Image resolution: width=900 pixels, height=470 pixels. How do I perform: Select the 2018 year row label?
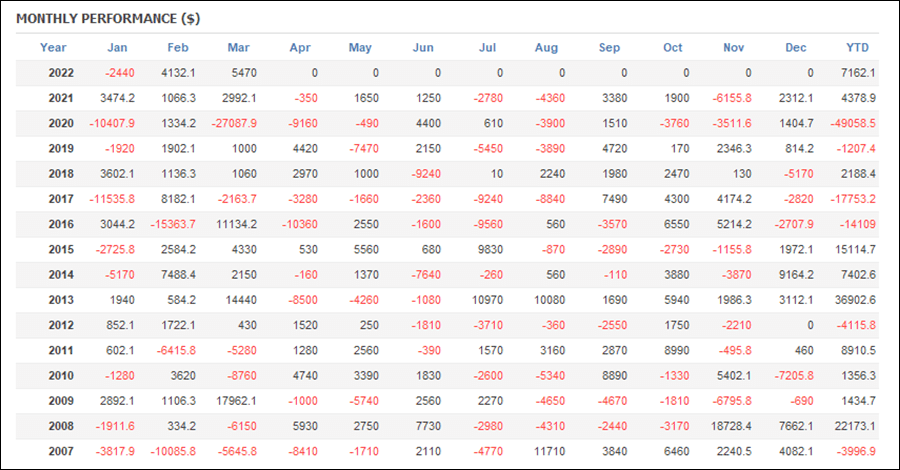pyautogui.click(x=61, y=174)
